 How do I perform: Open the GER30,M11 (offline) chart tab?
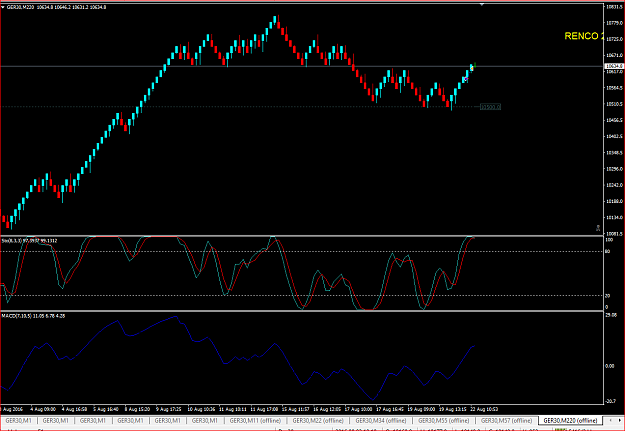pyautogui.click(x=256, y=420)
